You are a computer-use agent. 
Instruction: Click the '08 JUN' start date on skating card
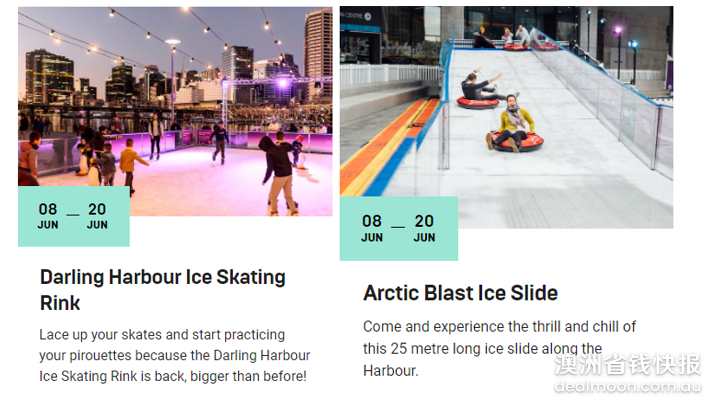pos(48,216)
